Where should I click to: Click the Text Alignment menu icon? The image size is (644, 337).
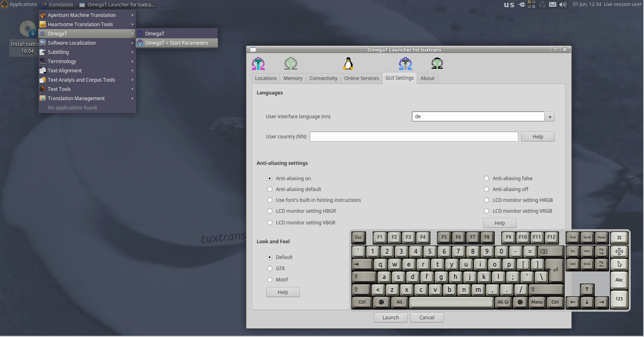(43, 71)
